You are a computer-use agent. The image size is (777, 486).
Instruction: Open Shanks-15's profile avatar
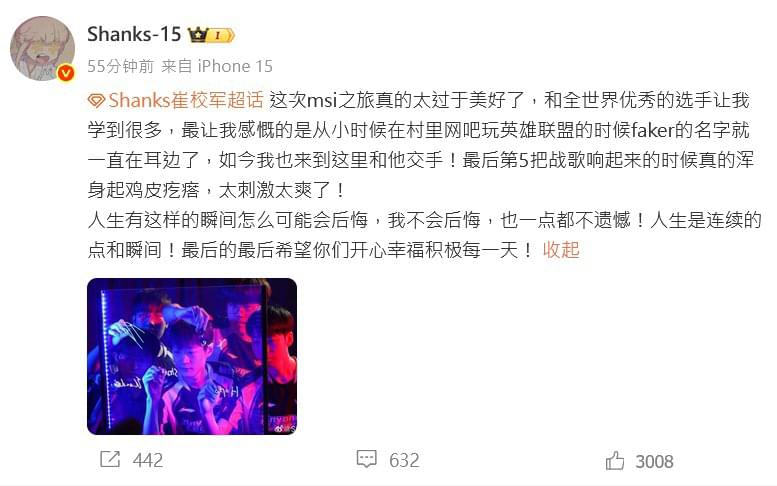(42, 49)
